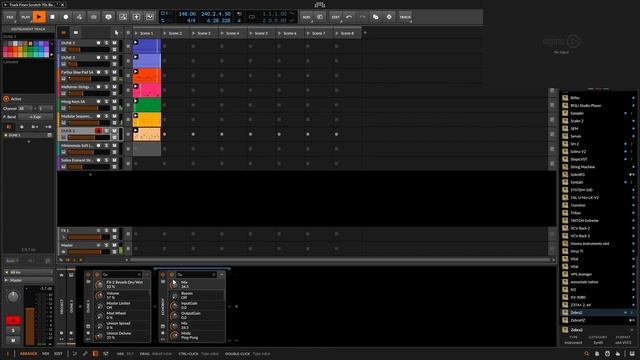Image resolution: width=640 pixels, height=360 pixels.
Task: Click the rightmost panel icon in bottom-right bar
Action: point(632,354)
